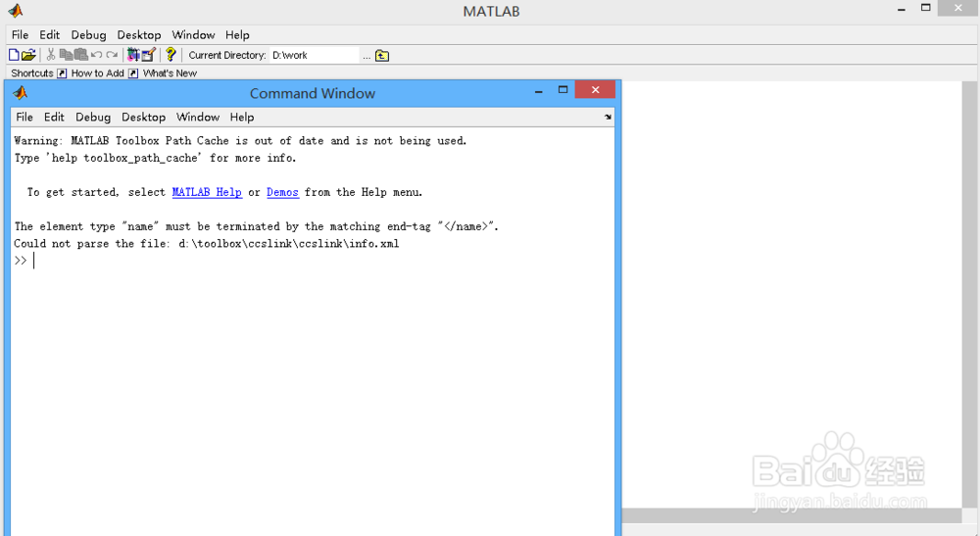
Task: Open Debug menu in Command Window
Action: pos(92,117)
